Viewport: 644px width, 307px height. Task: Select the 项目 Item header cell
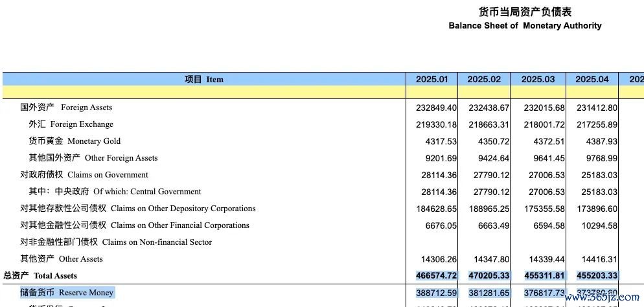(204, 79)
